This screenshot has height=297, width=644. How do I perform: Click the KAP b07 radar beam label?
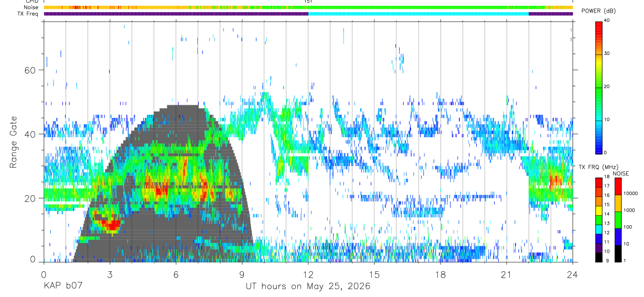(63, 286)
